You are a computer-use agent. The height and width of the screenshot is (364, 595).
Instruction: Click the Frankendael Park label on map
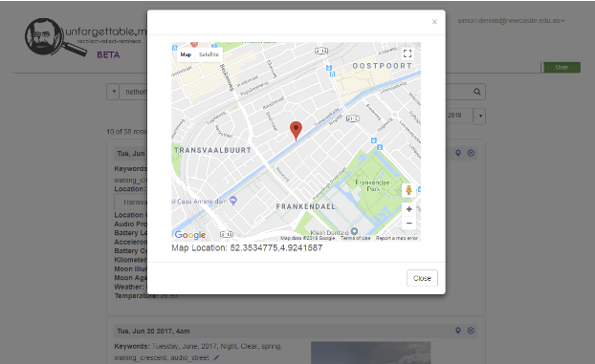373,185
